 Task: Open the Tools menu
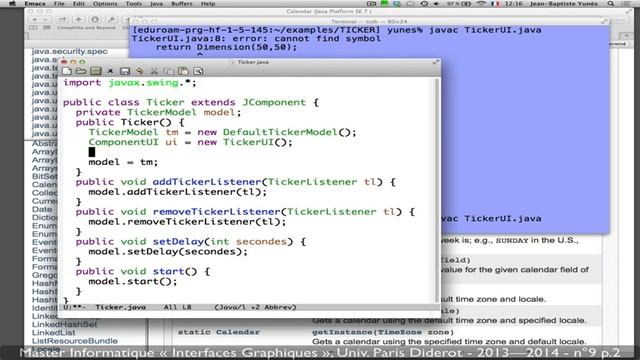133,4
